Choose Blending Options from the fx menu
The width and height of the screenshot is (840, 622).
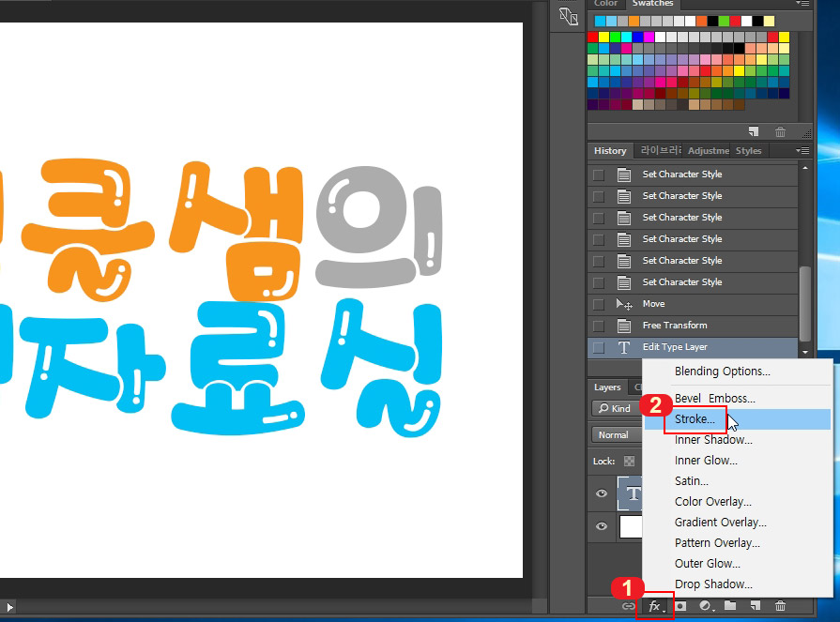click(x=722, y=372)
